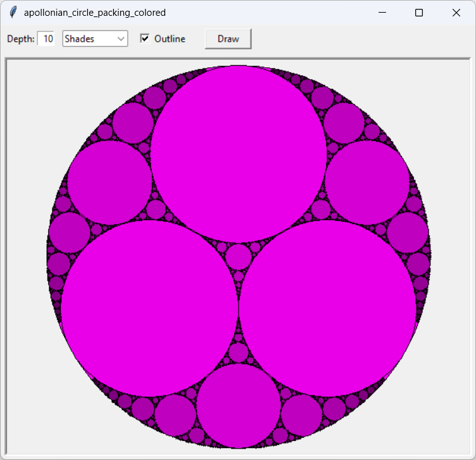Click the Depth input field showing 10
Screen dimensions: 476x460
tap(46, 39)
